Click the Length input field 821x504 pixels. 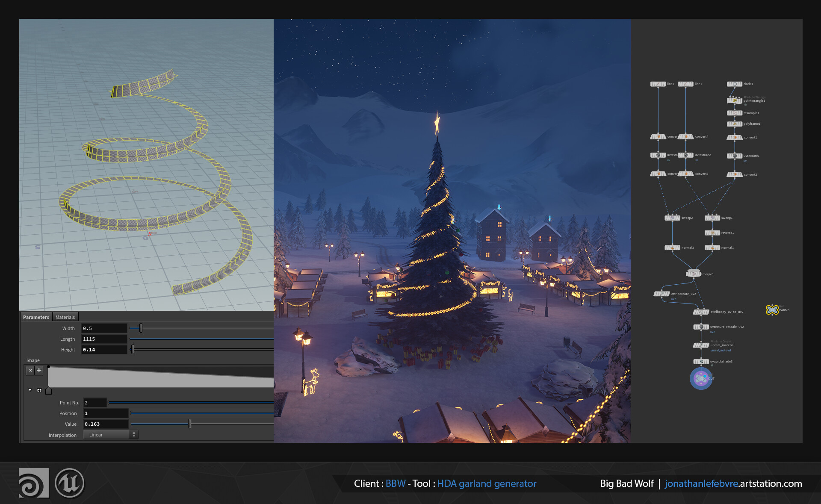tap(104, 339)
